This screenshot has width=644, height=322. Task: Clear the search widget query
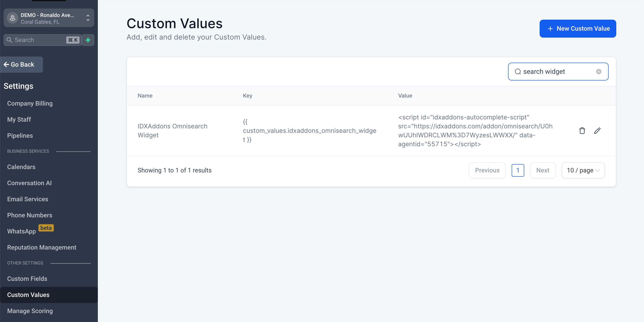(x=599, y=72)
